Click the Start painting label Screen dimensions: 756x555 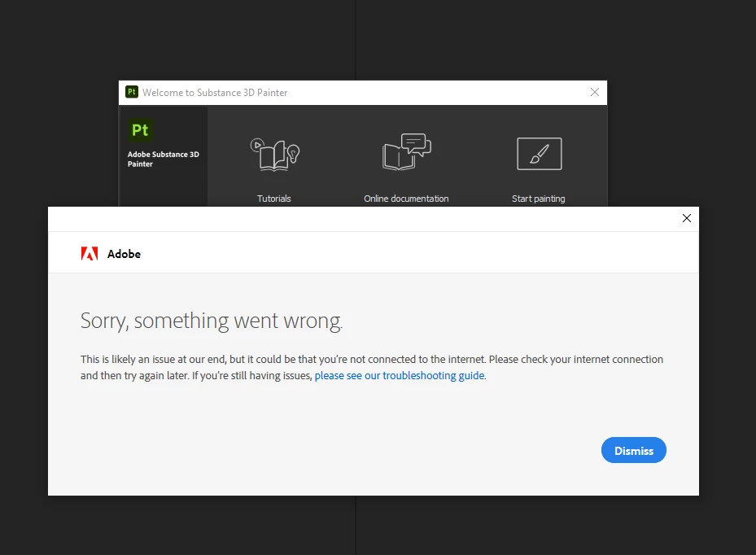539,199
